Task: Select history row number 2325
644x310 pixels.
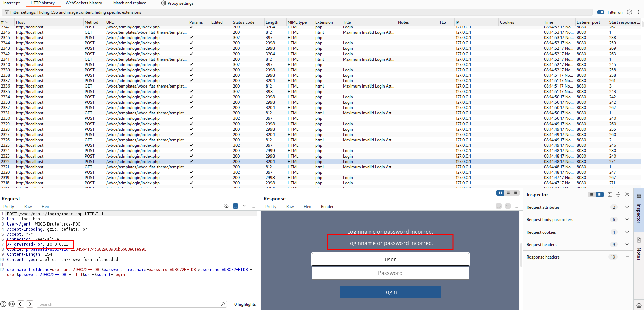Action: click(x=320, y=145)
